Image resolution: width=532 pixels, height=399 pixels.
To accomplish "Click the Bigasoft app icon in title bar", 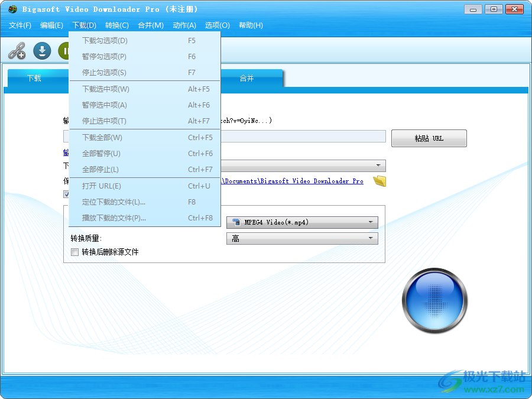I will point(12,9).
